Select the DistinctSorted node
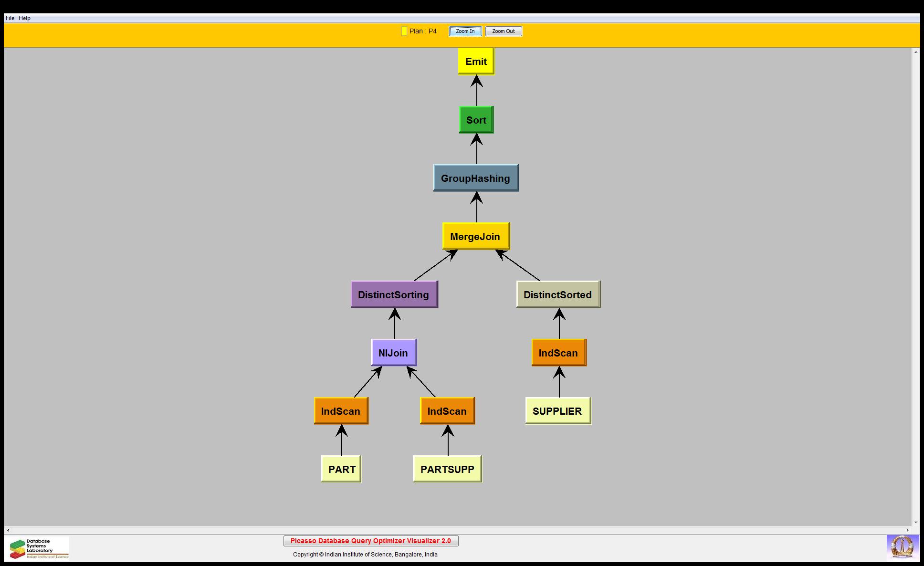Screen dimensions: 924x566 point(558,294)
